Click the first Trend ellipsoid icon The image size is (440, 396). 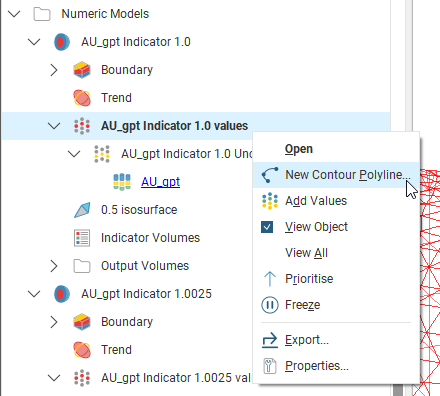coord(82,98)
